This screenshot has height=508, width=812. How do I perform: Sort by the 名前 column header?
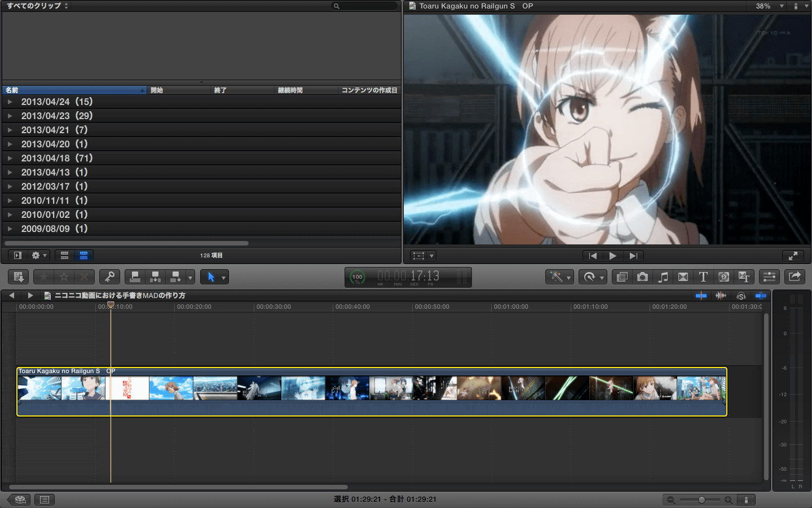(x=74, y=90)
